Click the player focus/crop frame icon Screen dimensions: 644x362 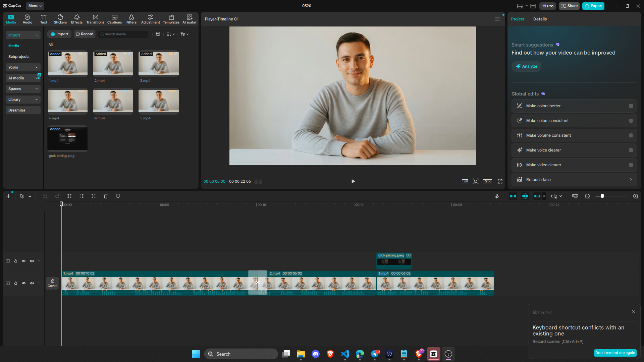tap(476, 181)
